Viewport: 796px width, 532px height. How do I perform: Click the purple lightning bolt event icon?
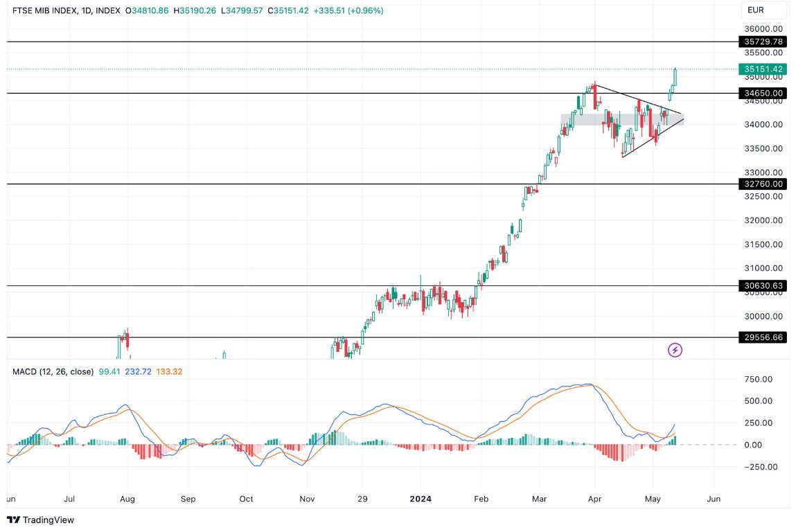675,351
